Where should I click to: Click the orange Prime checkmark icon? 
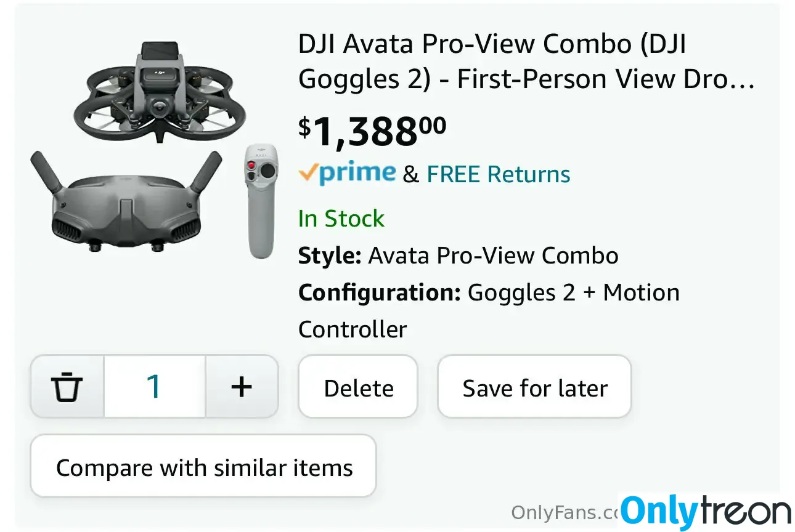(x=308, y=174)
